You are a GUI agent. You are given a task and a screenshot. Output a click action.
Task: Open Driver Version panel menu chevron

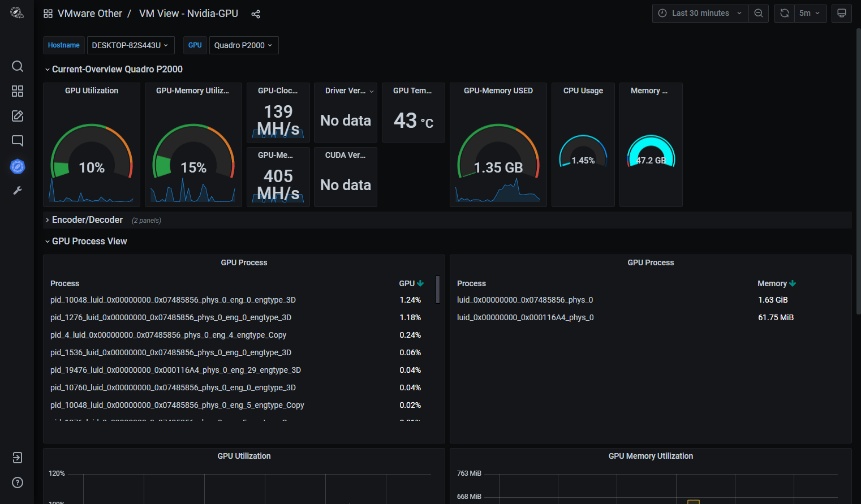tap(372, 91)
